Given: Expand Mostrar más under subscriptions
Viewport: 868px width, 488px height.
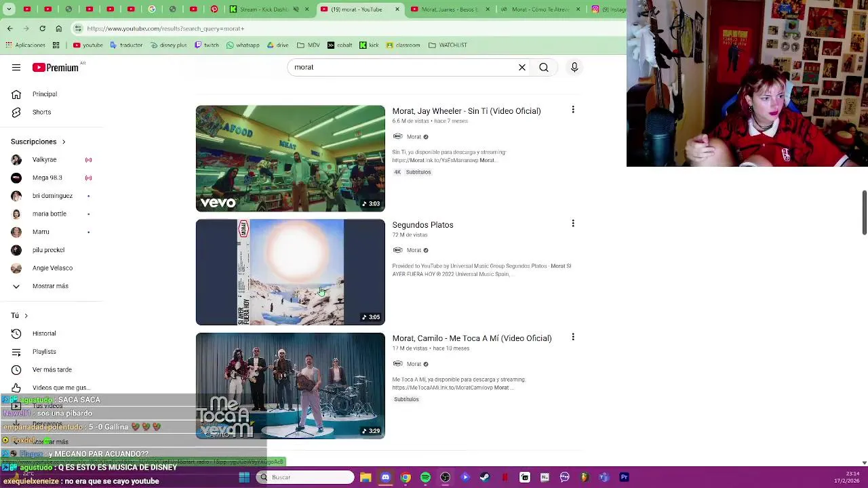Looking at the screenshot, I should (49, 286).
